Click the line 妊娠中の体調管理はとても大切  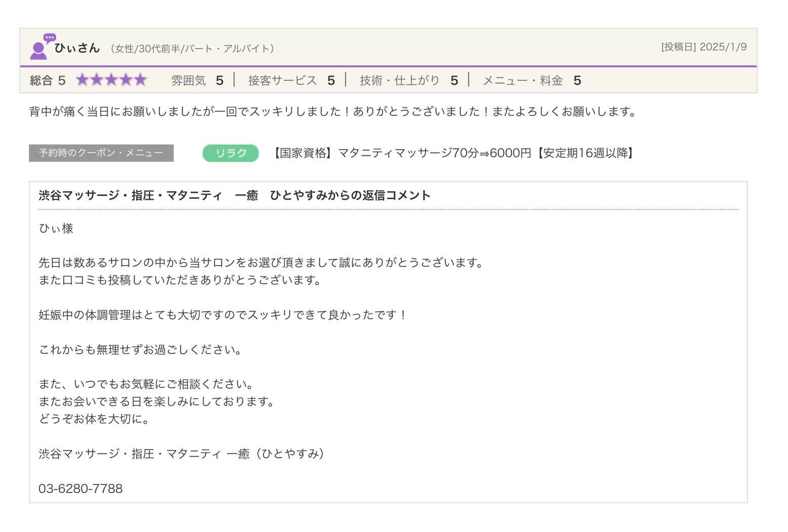223,315
